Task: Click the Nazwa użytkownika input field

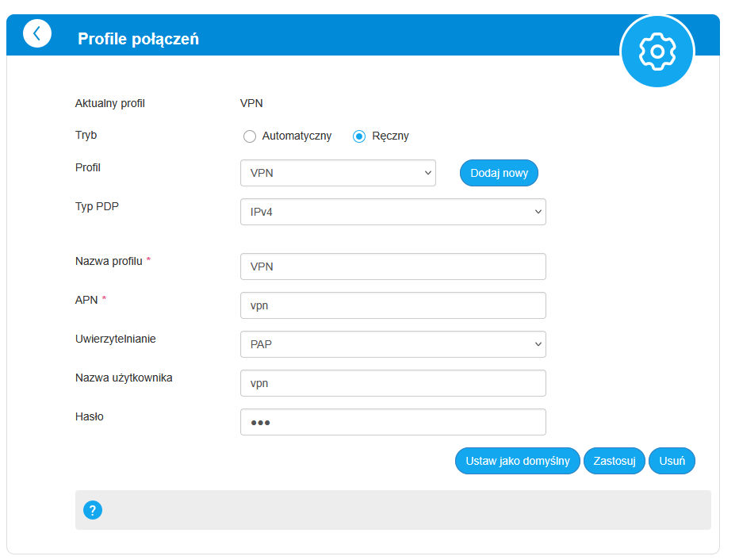Action: coord(392,383)
